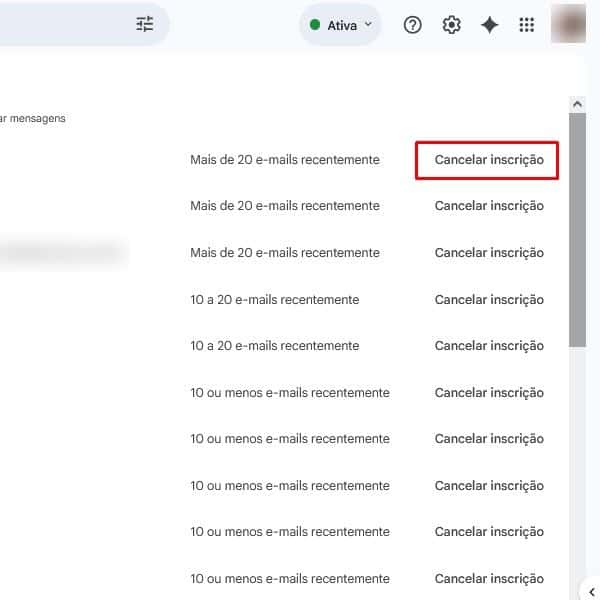Viewport: 600px width, 600px height.
Task: Open Settings with the gear icon
Action: pyautogui.click(x=451, y=25)
